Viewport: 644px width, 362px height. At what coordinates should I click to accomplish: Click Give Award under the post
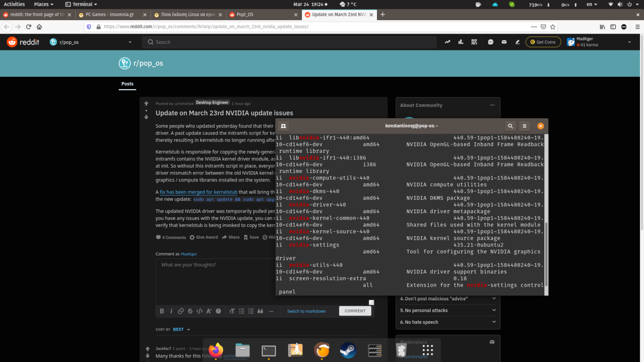[203, 237]
